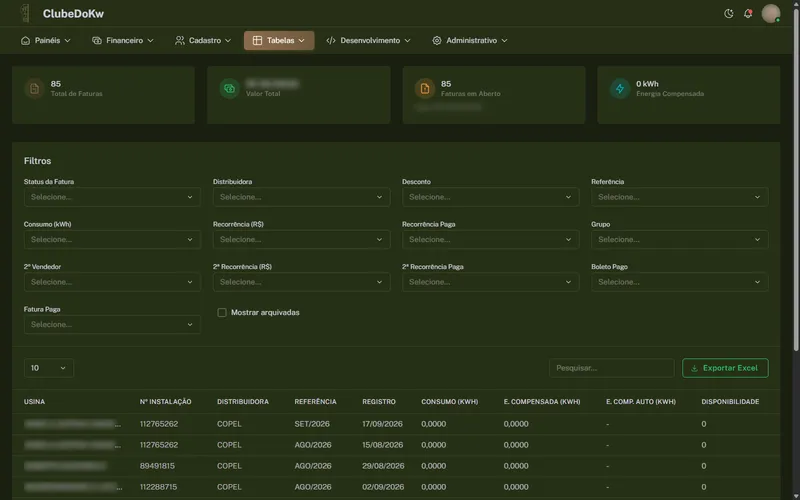The height and width of the screenshot is (500, 800).
Task: Expand the 2ª Recorrência Paga dropdown
Action: pos(490,282)
